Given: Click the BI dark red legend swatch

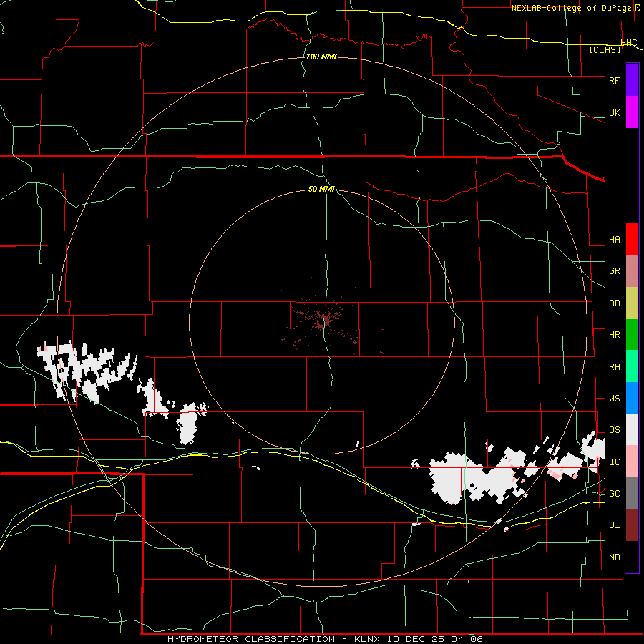Looking at the screenshot, I should click(x=632, y=525).
